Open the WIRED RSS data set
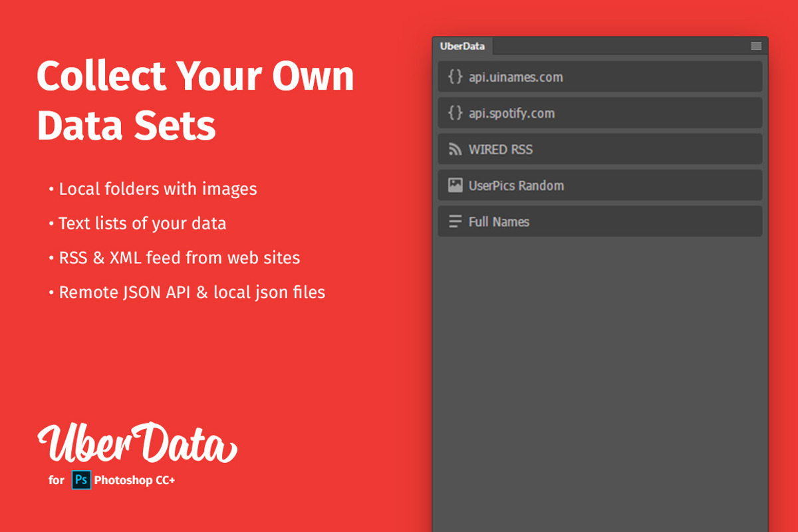 [x=600, y=149]
